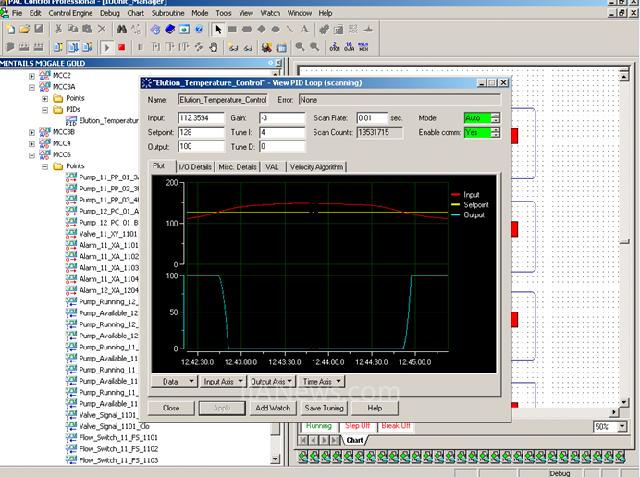Open the Control Engine menu
The width and height of the screenshot is (640, 477).
click(x=71, y=14)
